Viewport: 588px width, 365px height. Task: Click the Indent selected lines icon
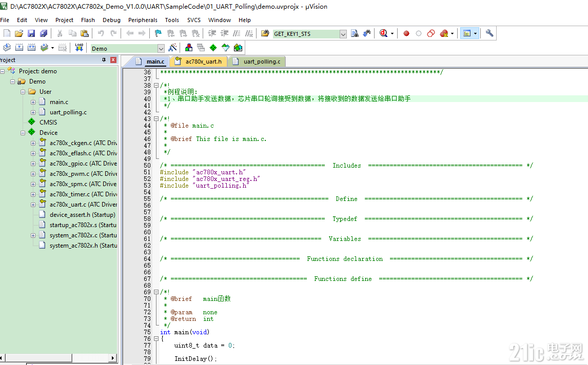click(212, 33)
